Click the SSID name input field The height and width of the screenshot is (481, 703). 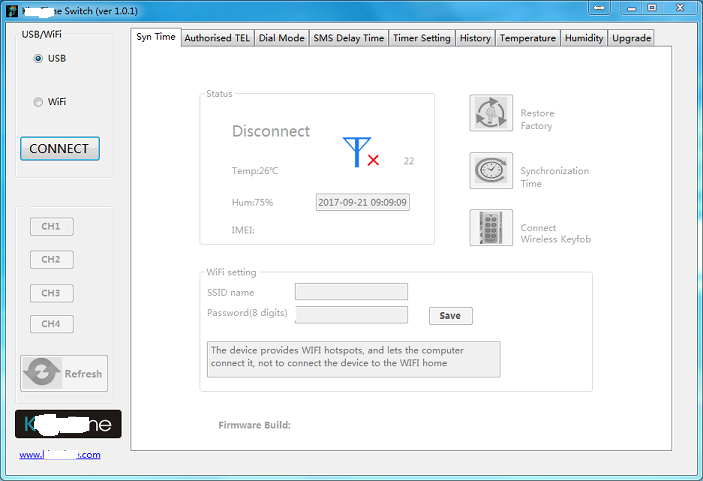[351, 292]
